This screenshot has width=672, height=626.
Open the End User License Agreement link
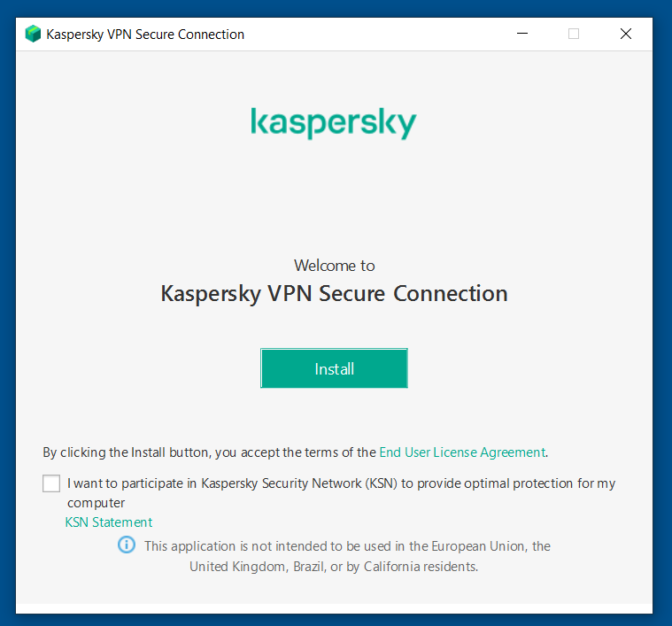(x=461, y=452)
